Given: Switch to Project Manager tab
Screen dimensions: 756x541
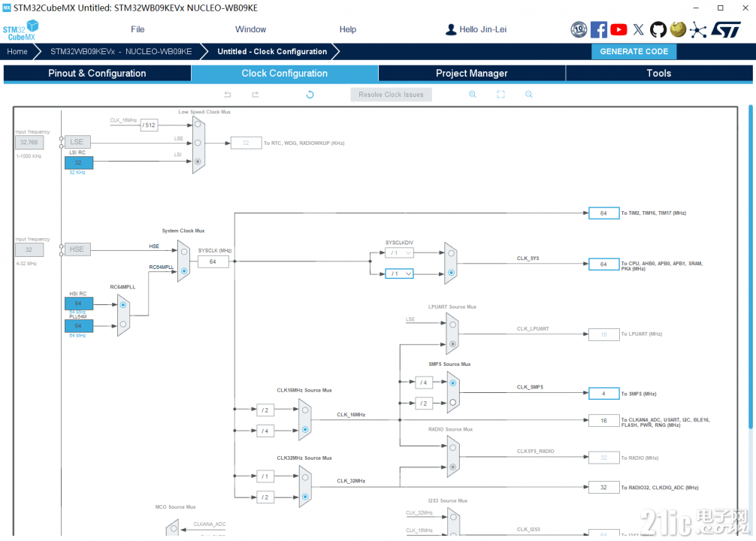Looking at the screenshot, I should [471, 74].
